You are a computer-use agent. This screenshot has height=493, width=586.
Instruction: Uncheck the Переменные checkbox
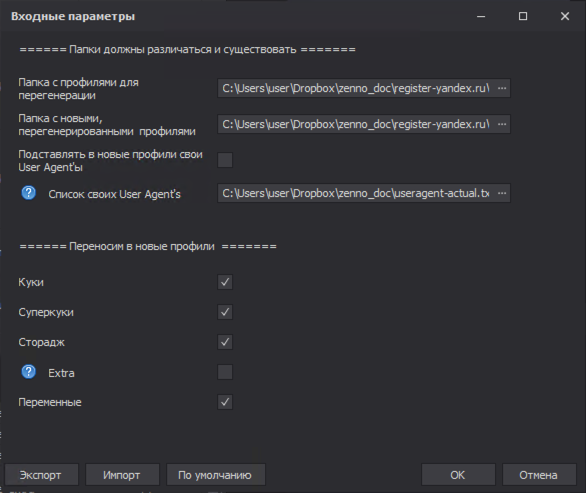click(x=225, y=402)
